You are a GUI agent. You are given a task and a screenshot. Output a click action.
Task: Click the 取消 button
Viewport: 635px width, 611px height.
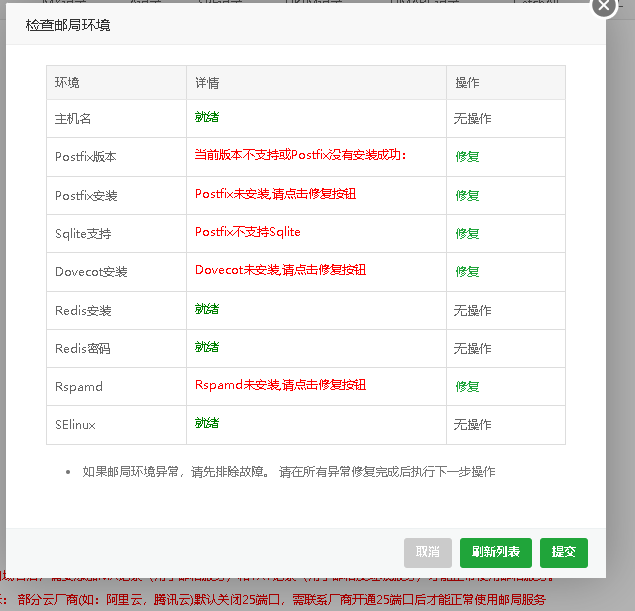click(428, 553)
